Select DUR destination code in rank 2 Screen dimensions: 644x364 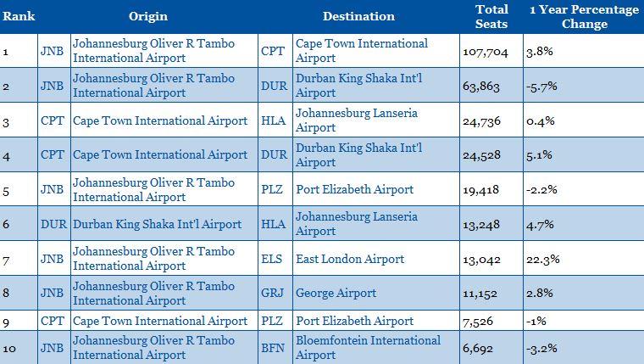pyautogui.click(x=274, y=86)
